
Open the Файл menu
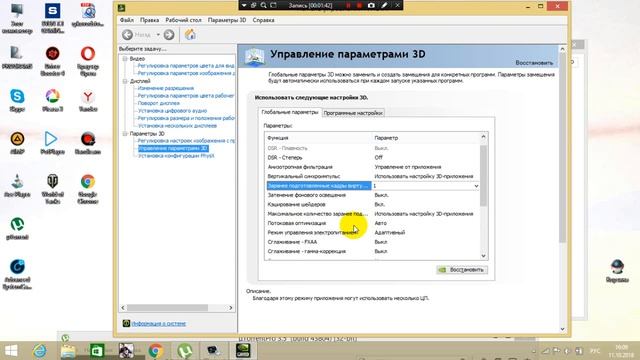point(127,20)
